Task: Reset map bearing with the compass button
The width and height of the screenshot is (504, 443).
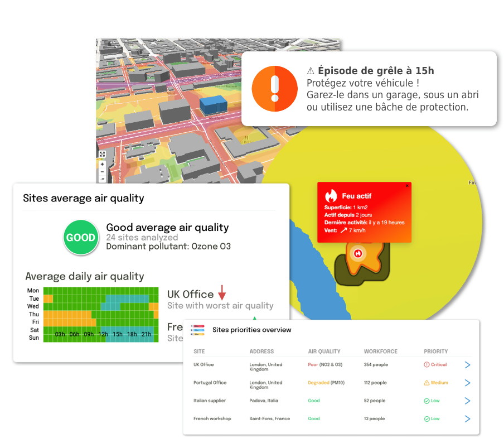Action: tap(102, 179)
